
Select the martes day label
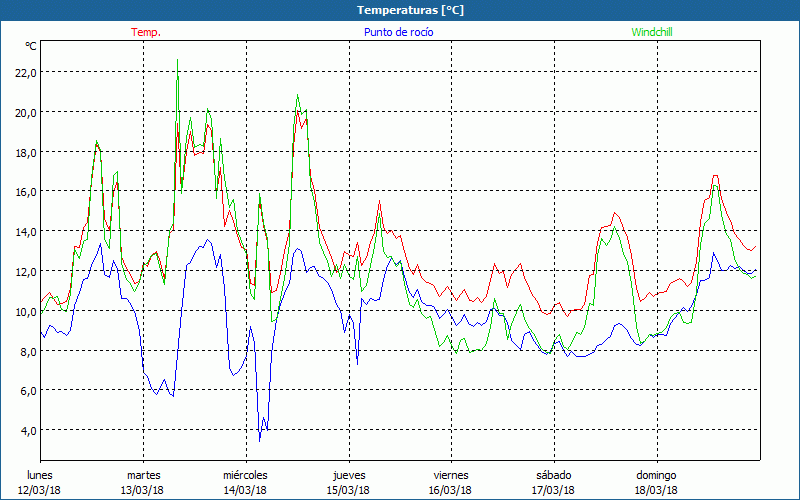143,474
